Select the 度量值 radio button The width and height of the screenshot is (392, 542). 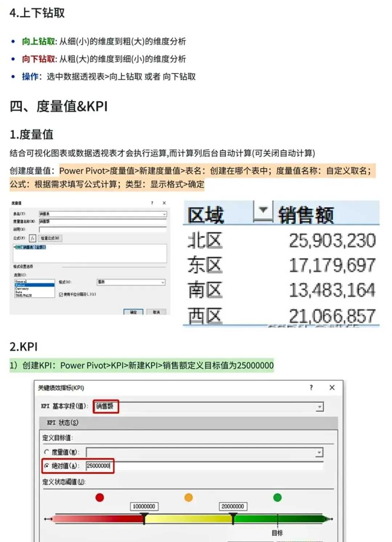(46, 452)
